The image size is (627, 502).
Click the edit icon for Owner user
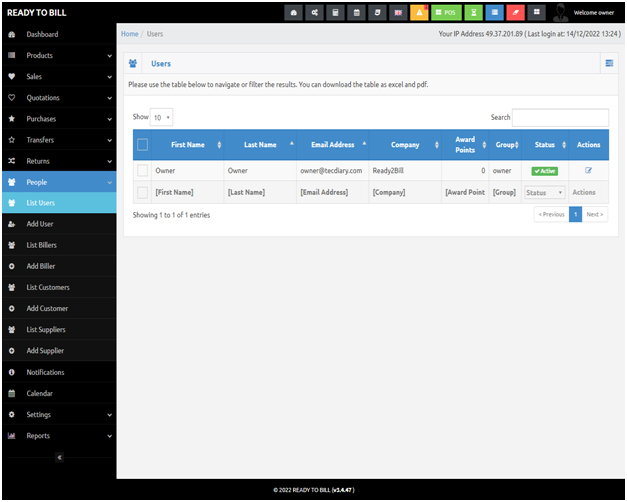pyautogui.click(x=588, y=171)
